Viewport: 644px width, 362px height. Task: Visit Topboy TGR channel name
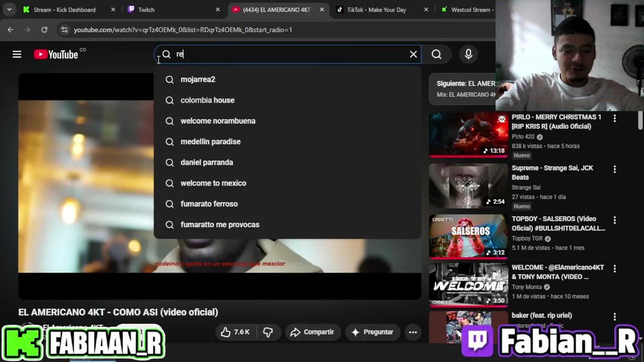[527, 238]
